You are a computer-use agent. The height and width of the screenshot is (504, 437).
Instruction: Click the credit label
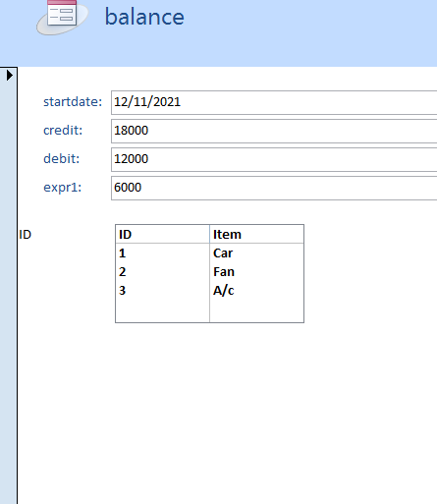click(63, 131)
